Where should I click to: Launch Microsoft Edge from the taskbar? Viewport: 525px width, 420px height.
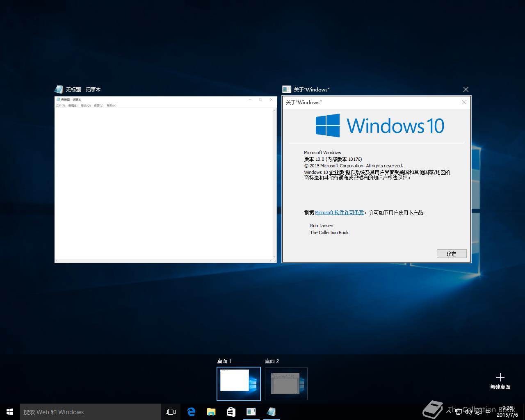pos(191,412)
